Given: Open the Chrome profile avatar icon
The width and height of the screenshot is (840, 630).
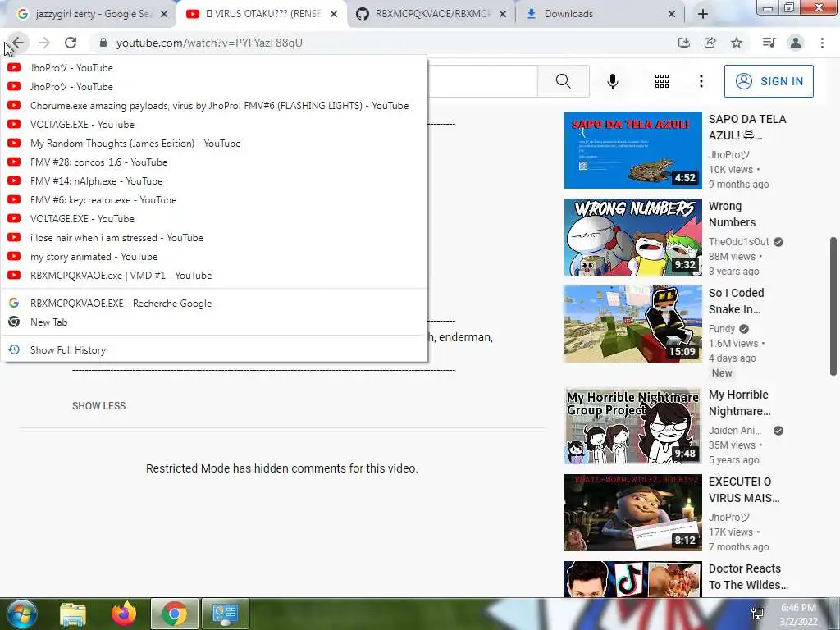Looking at the screenshot, I should click(796, 43).
